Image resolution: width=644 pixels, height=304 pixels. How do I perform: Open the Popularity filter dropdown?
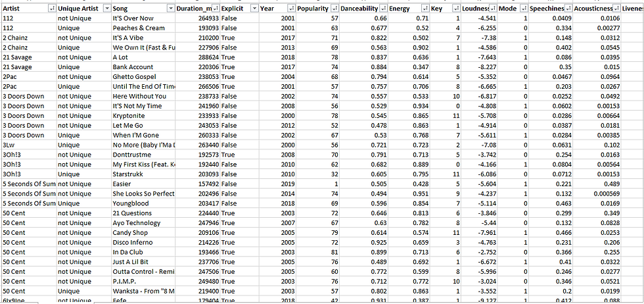(x=334, y=9)
